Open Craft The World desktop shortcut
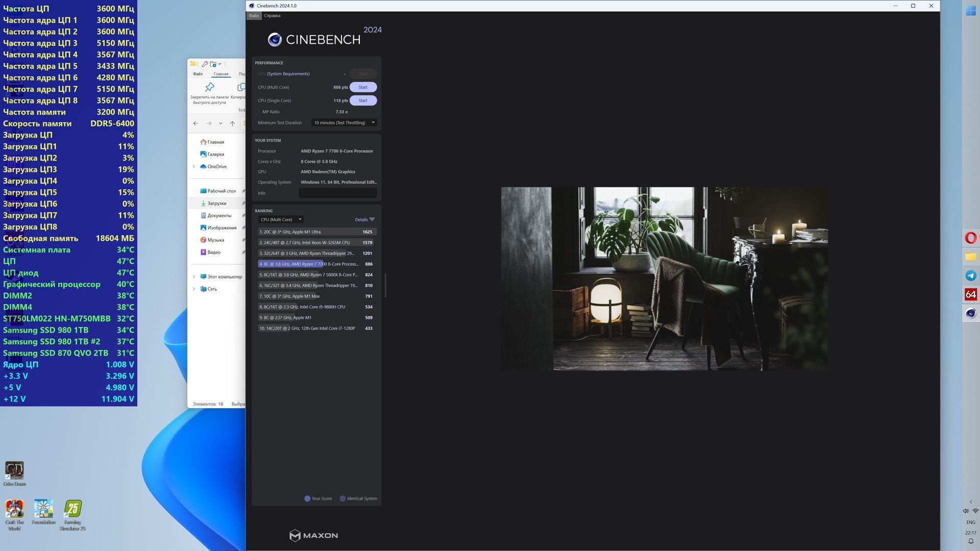This screenshot has width=980, height=551. click(x=14, y=515)
